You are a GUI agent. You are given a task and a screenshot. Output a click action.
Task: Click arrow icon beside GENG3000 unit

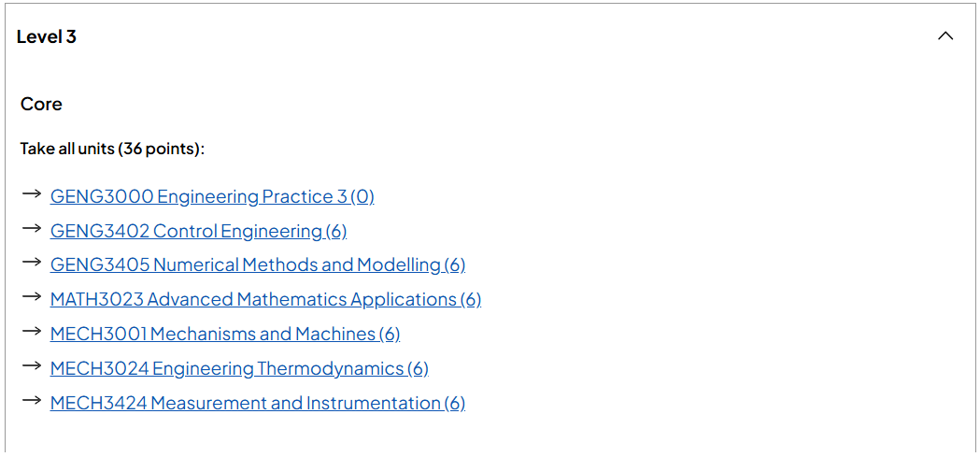[31, 194]
